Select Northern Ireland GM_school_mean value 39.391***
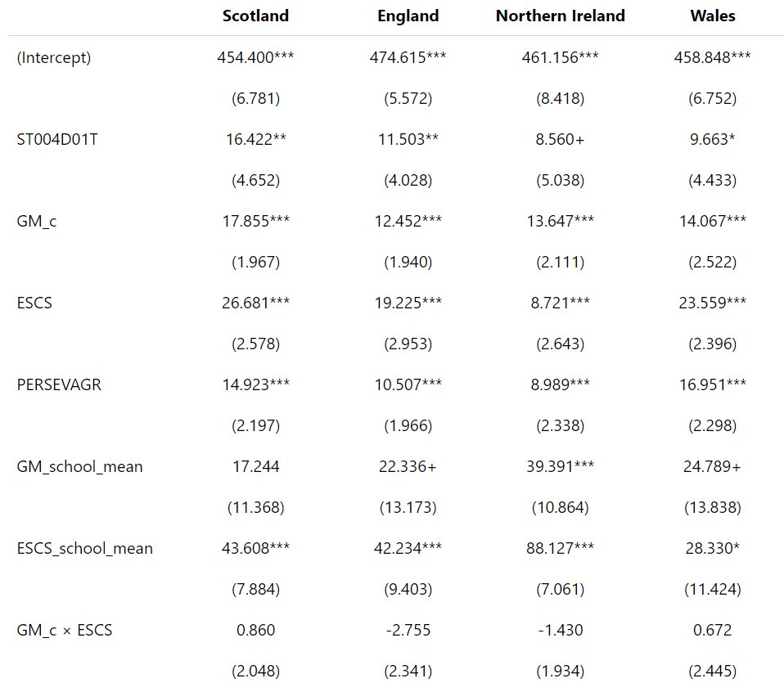The image size is (784, 692). click(x=560, y=466)
